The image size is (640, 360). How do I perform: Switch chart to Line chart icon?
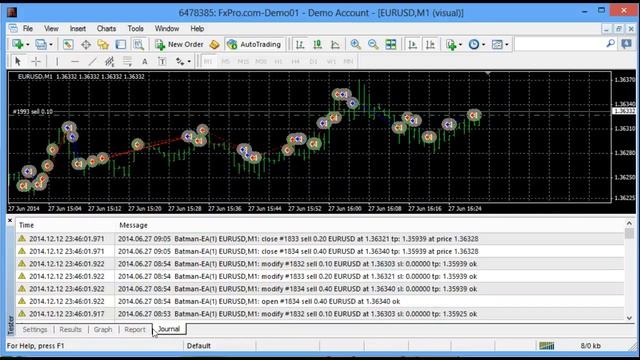[335, 44]
